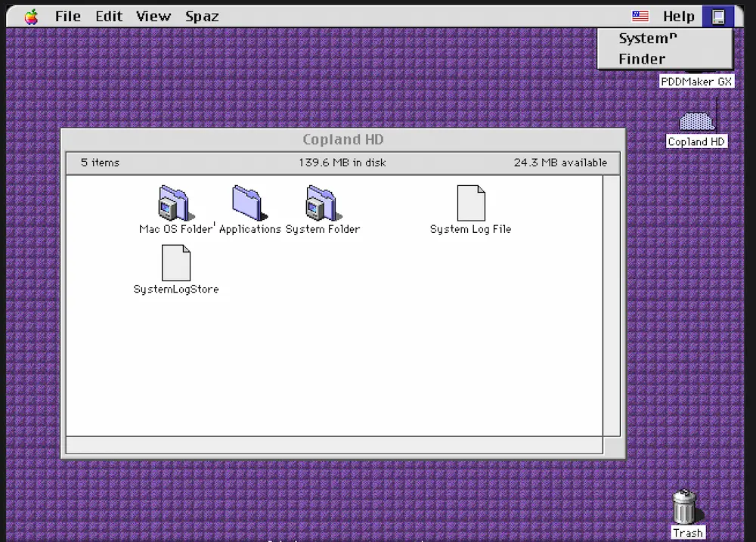Click the 'System Folder' label
The width and height of the screenshot is (756, 542).
[323, 229]
